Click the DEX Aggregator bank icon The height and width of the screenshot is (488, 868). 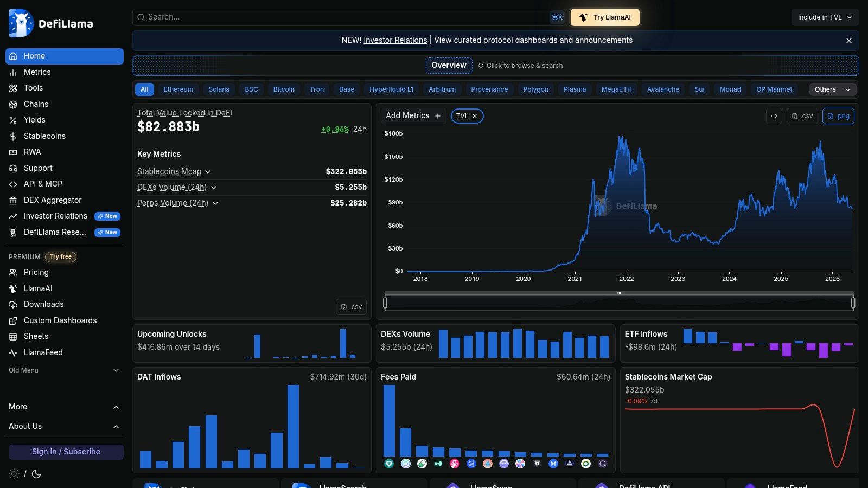13,200
